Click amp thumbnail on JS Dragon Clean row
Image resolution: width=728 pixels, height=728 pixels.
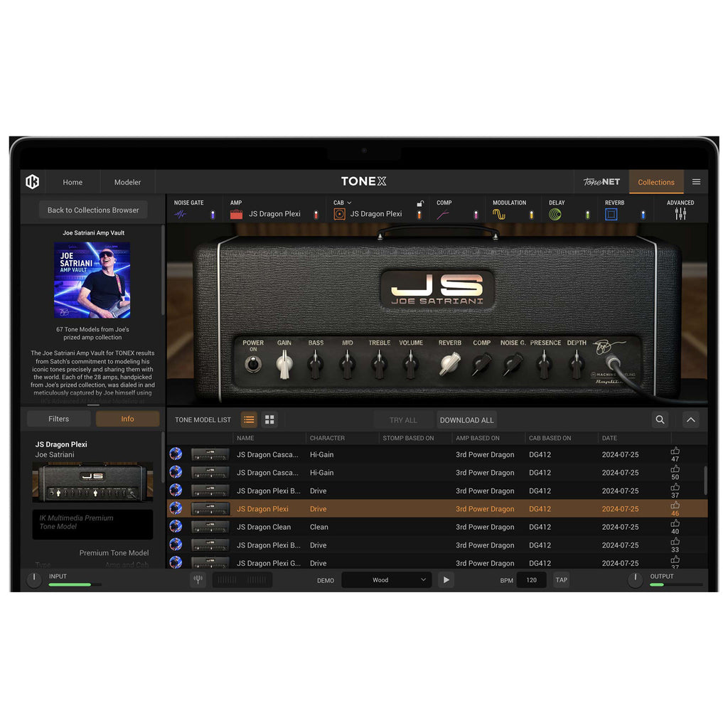[210, 527]
